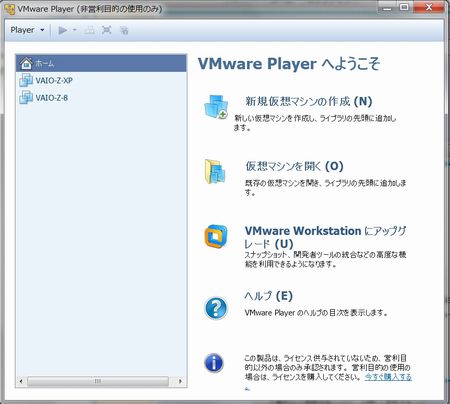This screenshot has width=450, height=404.
Task: Select the ホーム item in the library
Action: tap(101, 63)
